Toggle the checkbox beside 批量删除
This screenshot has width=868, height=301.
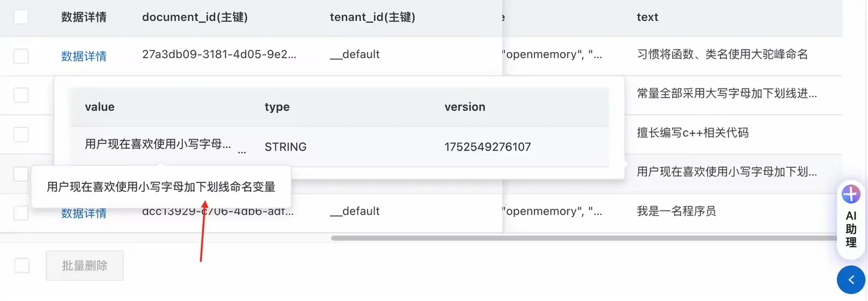[x=22, y=266]
